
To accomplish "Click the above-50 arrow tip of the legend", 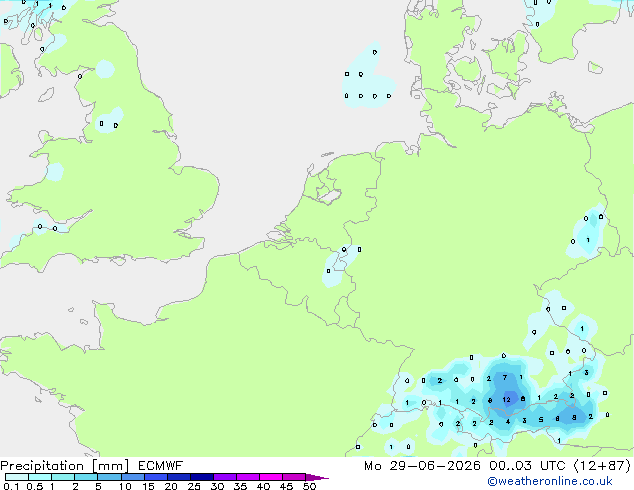I will (x=317, y=477).
